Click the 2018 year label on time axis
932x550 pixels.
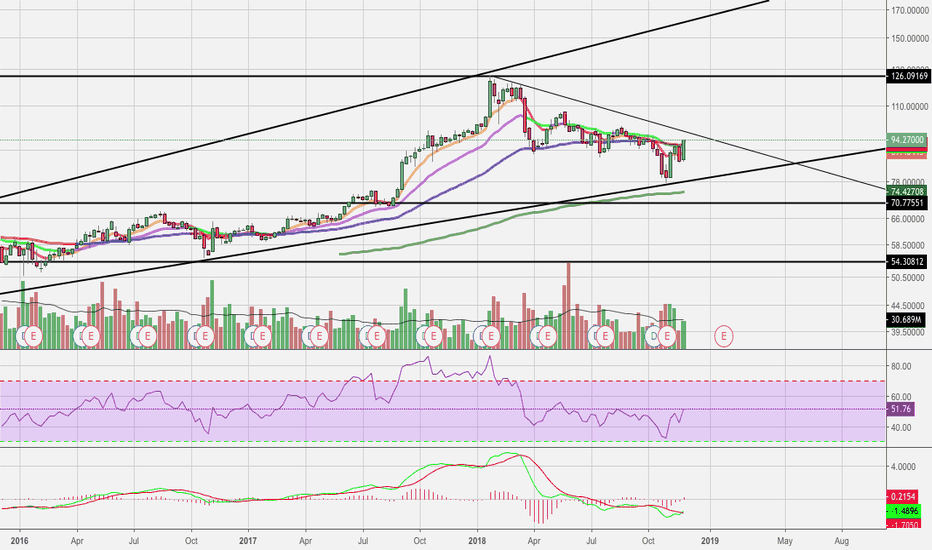477,541
